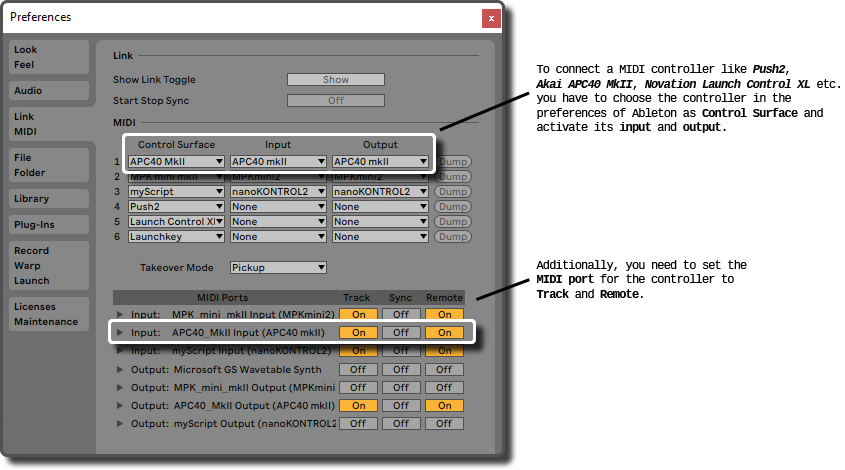Toggle Track for Microsoft GS Wavetable Synth
845x470 pixels.
358,370
